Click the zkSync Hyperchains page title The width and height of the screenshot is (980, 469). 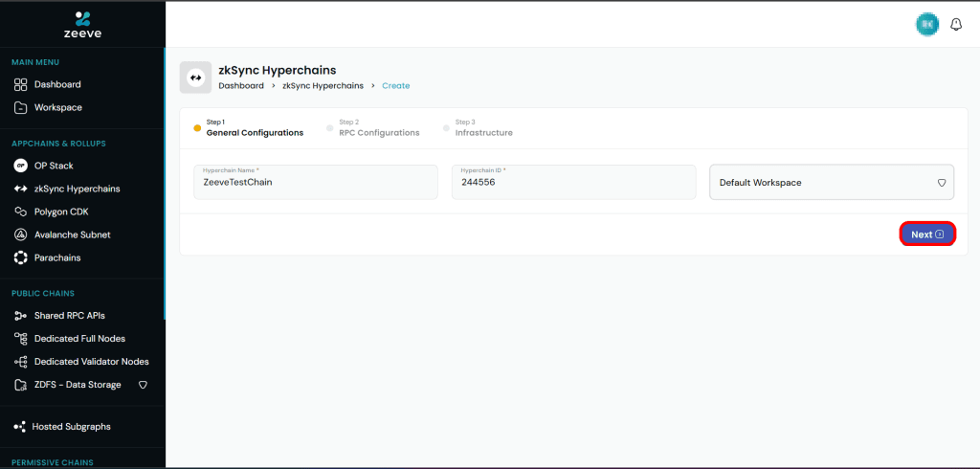278,70
